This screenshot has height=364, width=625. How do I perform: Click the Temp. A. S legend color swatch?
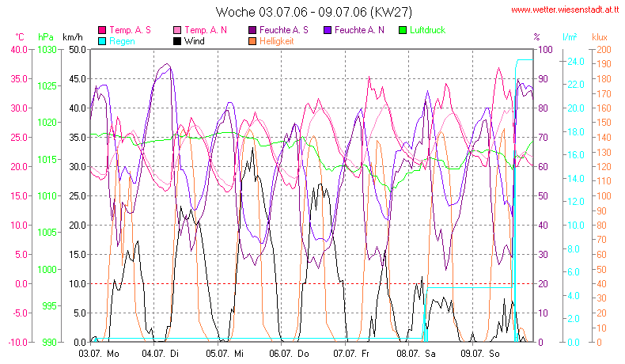102,30
